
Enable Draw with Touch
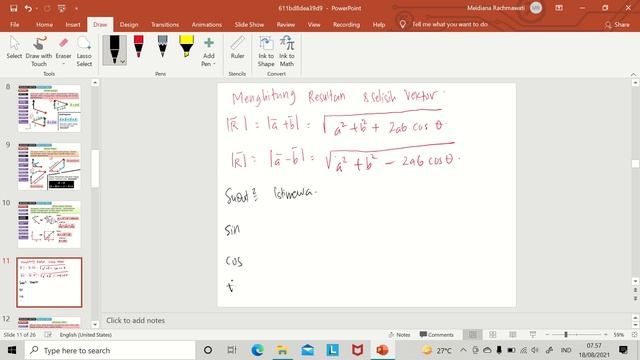pos(39,51)
